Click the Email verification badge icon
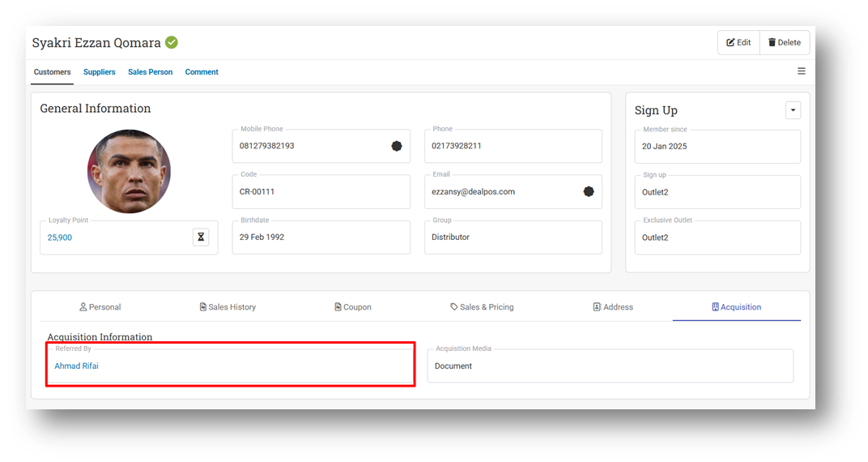This screenshot has height=462, width=868. (x=589, y=191)
